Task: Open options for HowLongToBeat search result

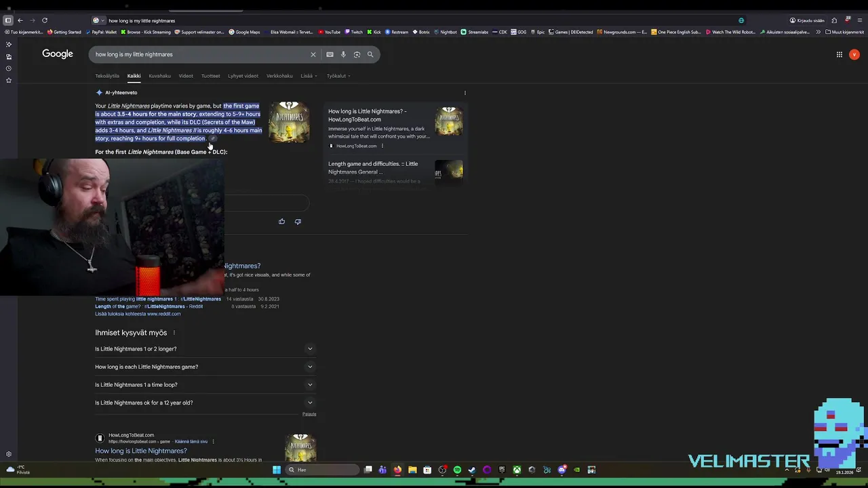Action: [213, 441]
